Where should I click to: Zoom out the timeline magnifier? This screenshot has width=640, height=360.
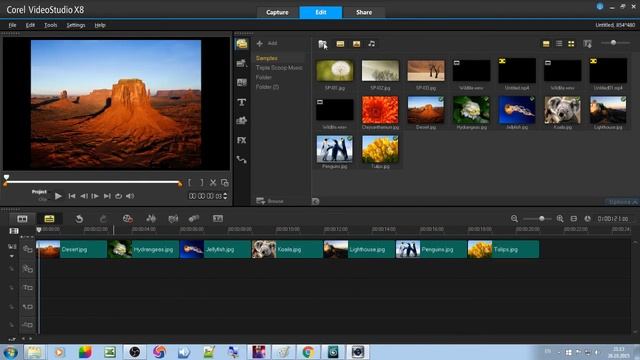pos(514,219)
